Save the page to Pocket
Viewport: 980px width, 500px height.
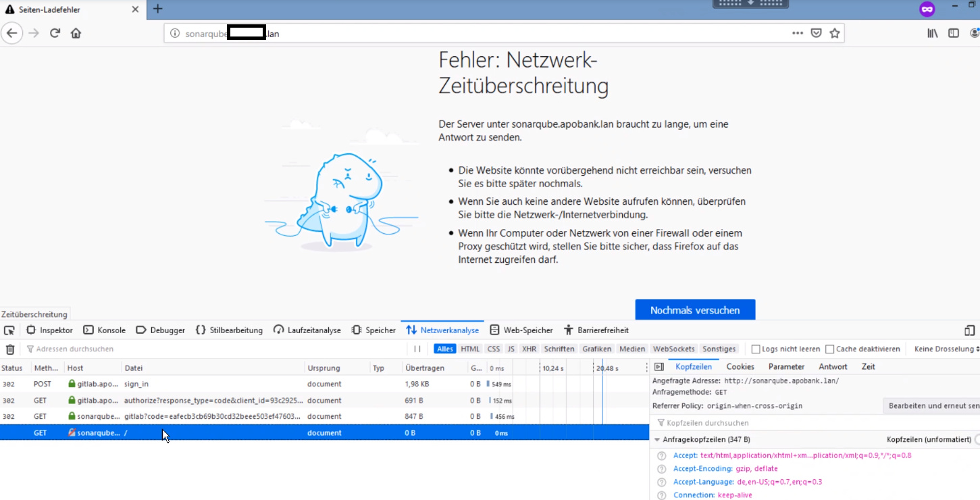point(816,33)
